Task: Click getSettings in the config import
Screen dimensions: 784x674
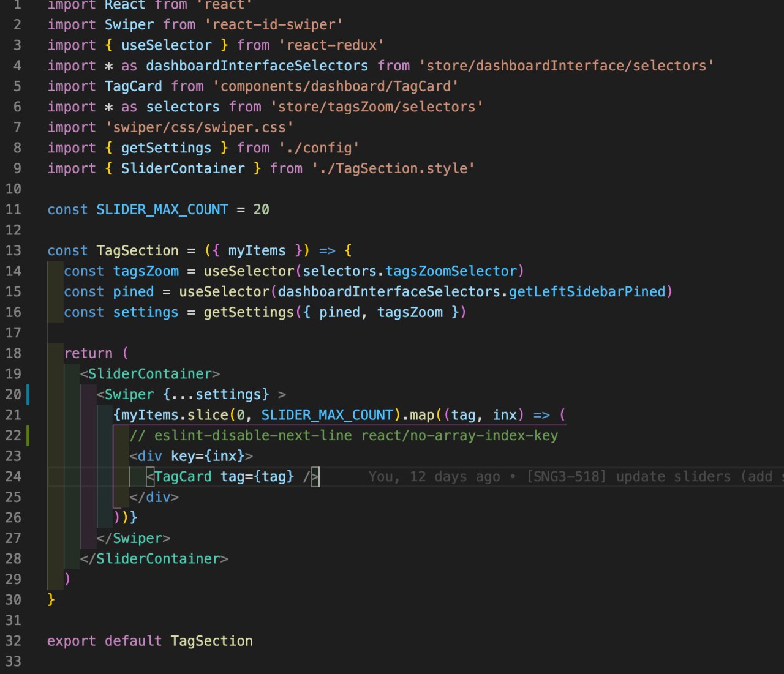Action: [x=166, y=148]
